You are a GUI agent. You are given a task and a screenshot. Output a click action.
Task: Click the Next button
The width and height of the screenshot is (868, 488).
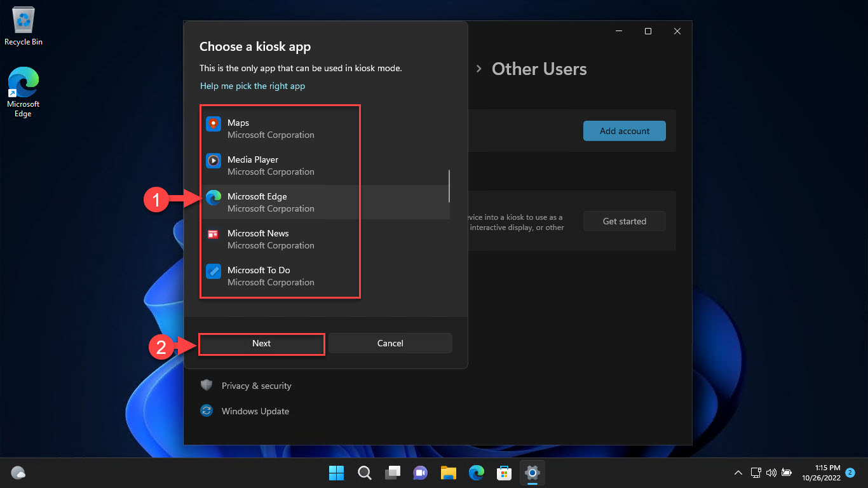pos(261,343)
